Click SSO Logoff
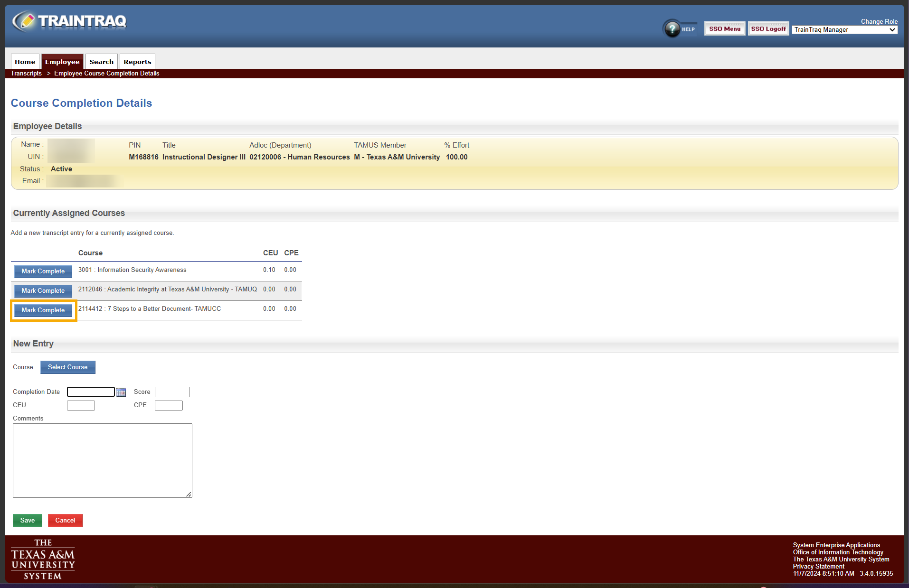This screenshot has height=588, width=909. 768,28
